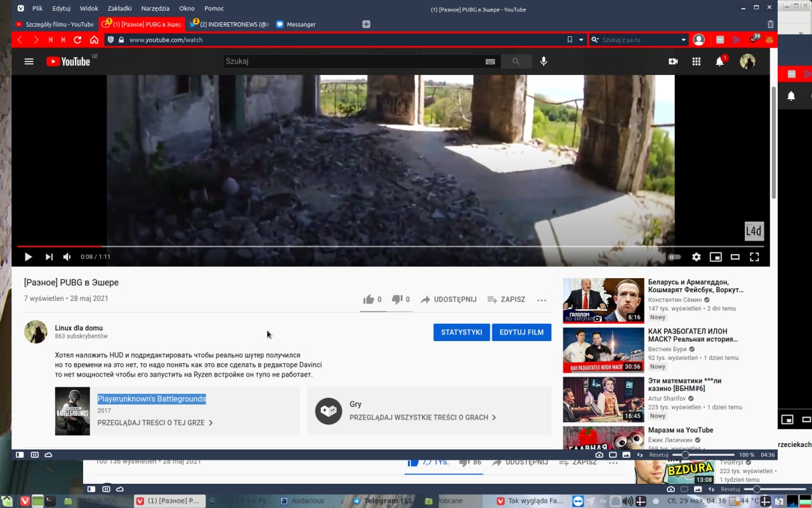This screenshot has width=812, height=508.
Task: Go back in Vivaldi navigation
Action: (20, 39)
